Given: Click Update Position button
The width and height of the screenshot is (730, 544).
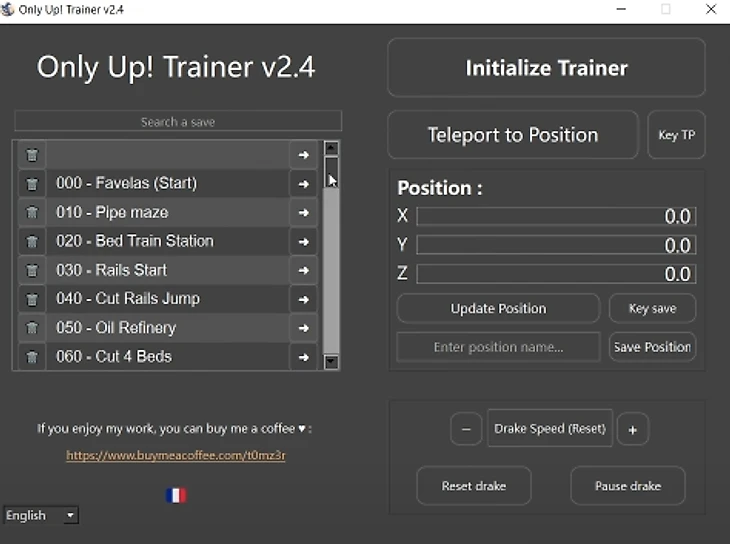Looking at the screenshot, I should point(499,308).
